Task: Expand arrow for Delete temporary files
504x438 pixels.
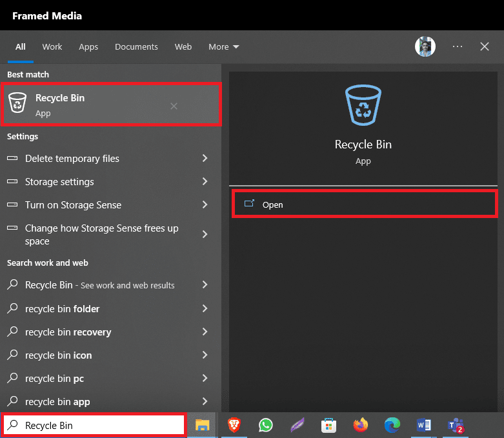Action: pos(205,158)
